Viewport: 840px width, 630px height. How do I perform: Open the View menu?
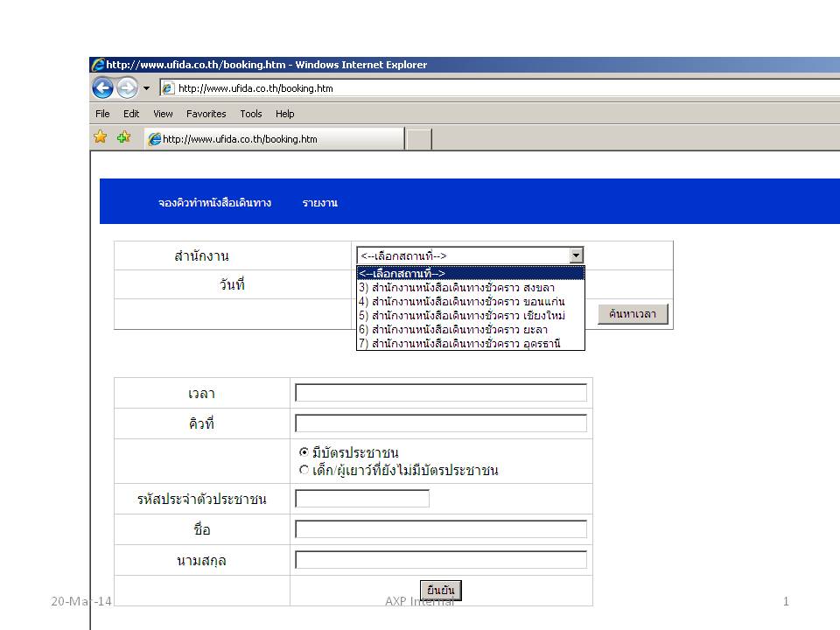point(163,114)
